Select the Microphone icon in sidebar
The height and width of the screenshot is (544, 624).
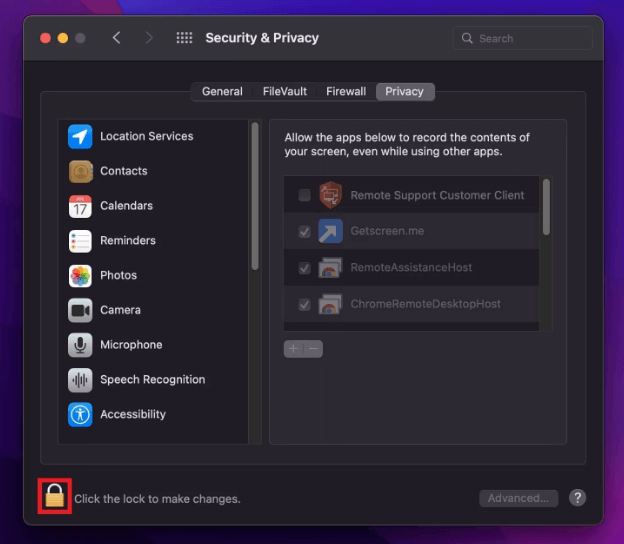point(80,345)
